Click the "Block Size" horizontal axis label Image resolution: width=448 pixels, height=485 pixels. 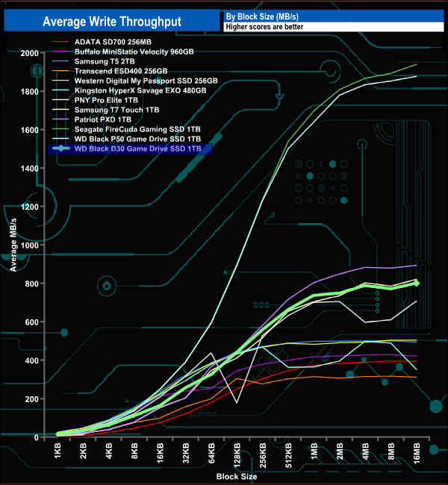pyautogui.click(x=237, y=476)
